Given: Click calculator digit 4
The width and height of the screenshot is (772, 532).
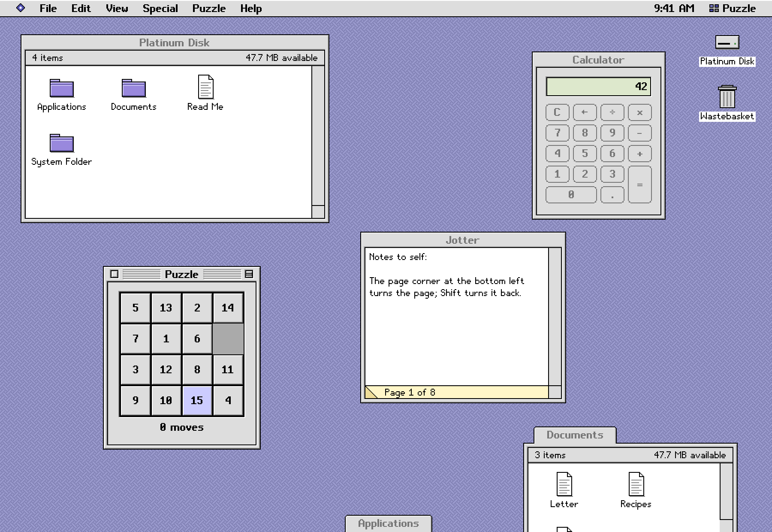Looking at the screenshot, I should pyautogui.click(x=557, y=154).
